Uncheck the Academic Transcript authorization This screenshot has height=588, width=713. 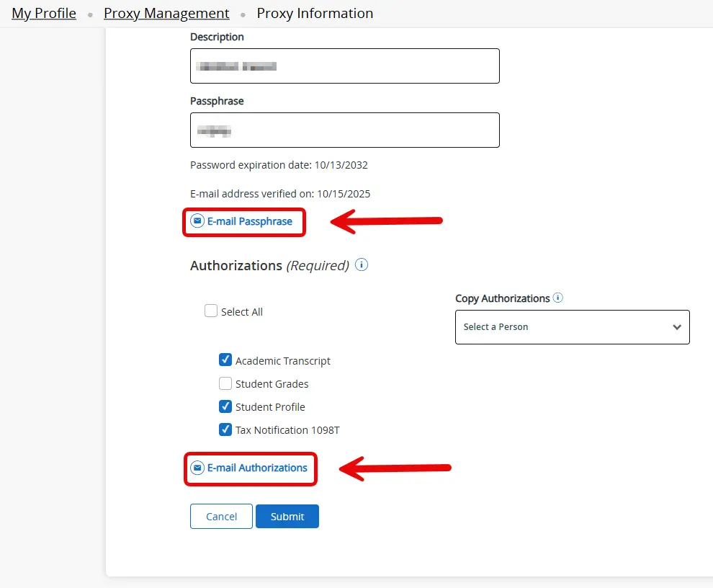(x=225, y=360)
